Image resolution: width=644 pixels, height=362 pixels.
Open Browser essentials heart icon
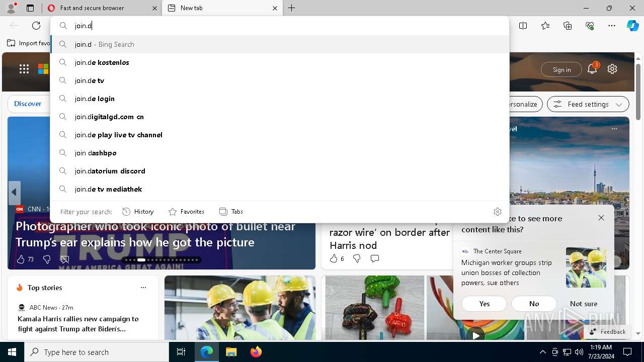590,26
